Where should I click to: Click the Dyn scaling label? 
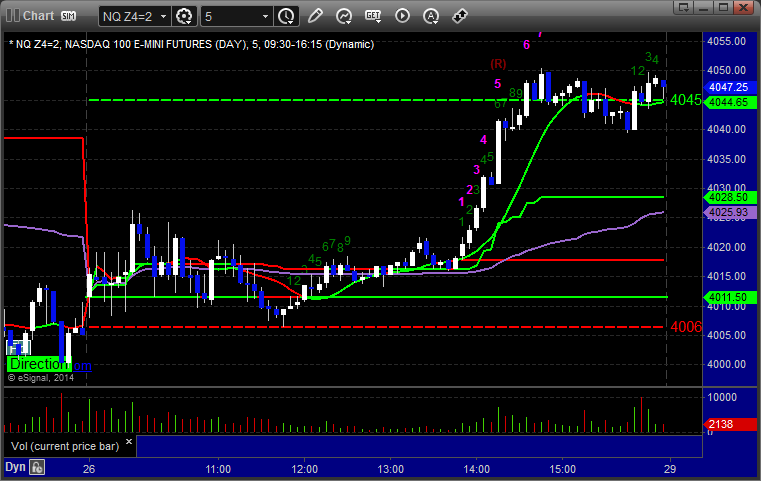[x=15, y=467]
